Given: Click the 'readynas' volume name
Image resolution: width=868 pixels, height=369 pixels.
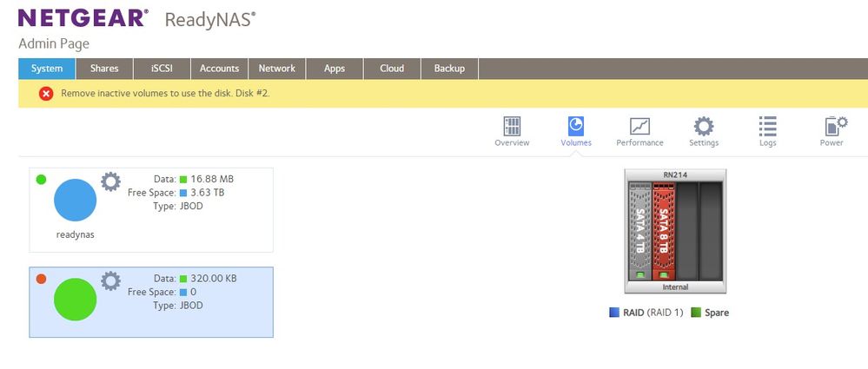Looking at the screenshot, I should 76,234.
